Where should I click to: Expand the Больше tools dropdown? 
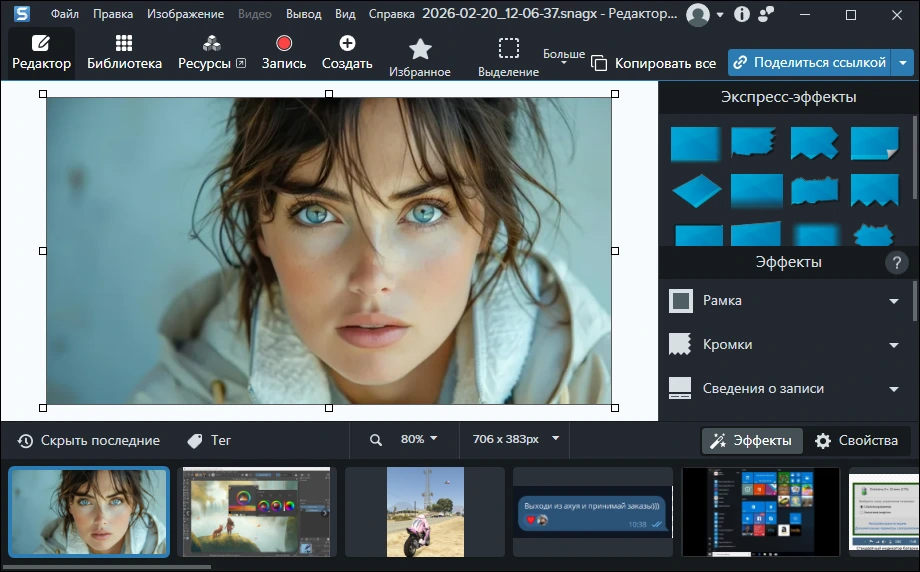point(563,56)
